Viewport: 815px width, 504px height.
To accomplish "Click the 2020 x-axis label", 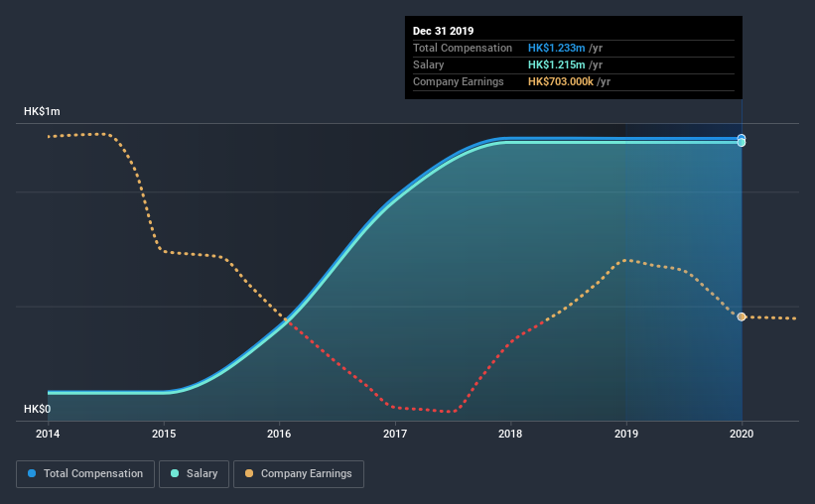I will [x=742, y=434].
